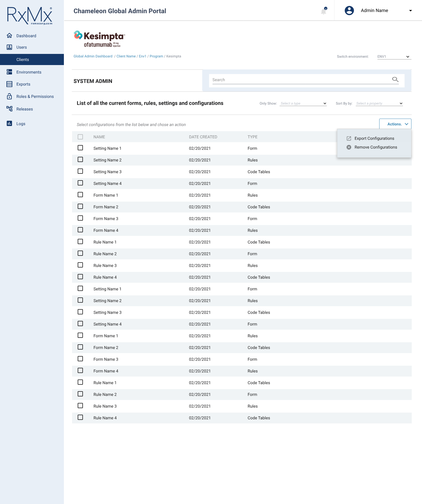Image resolution: width=422 pixels, height=504 pixels.
Task: Click the first Form Name 2 name
Action: click(106, 207)
